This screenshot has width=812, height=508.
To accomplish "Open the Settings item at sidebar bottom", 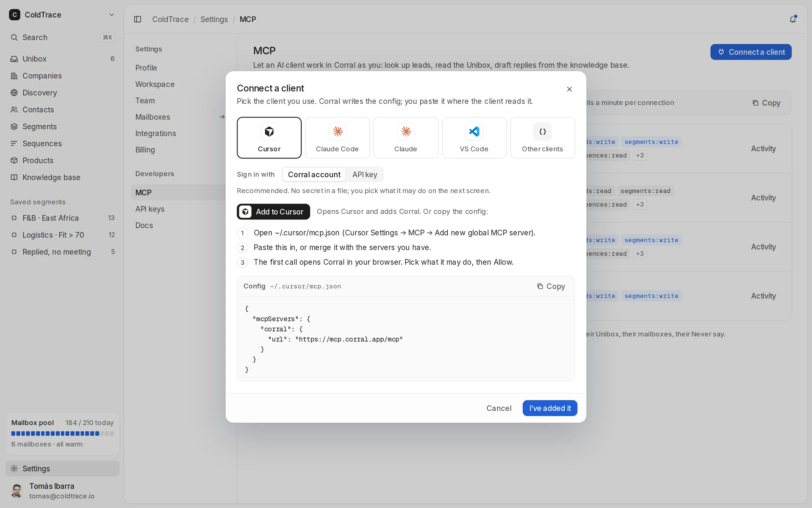I will pos(63,468).
